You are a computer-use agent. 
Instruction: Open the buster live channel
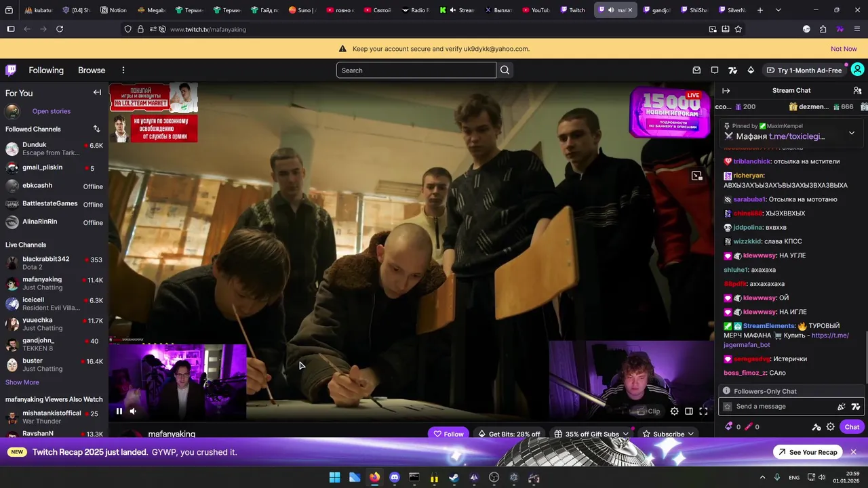point(54,365)
